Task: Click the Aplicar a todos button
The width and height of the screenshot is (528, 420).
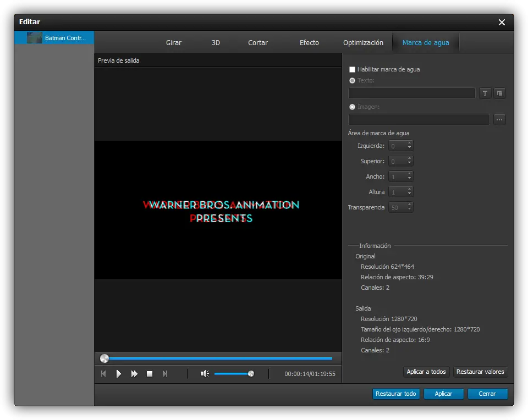Action: point(426,372)
